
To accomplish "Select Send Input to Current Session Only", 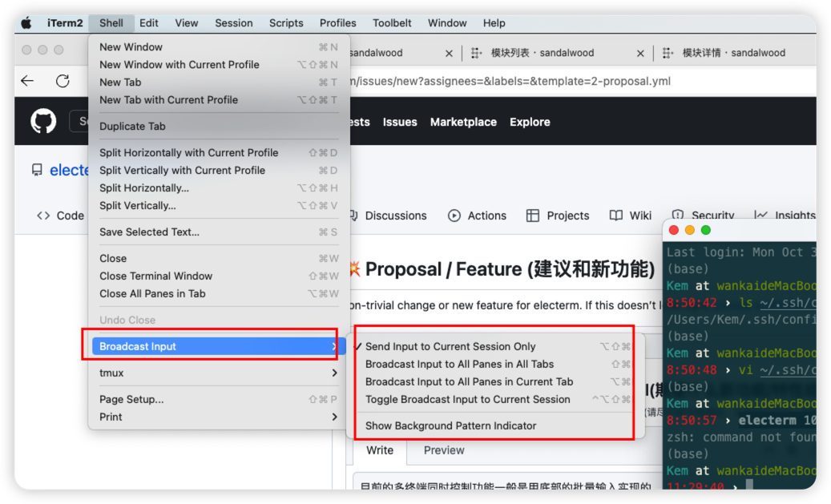I will click(x=495, y=346).
